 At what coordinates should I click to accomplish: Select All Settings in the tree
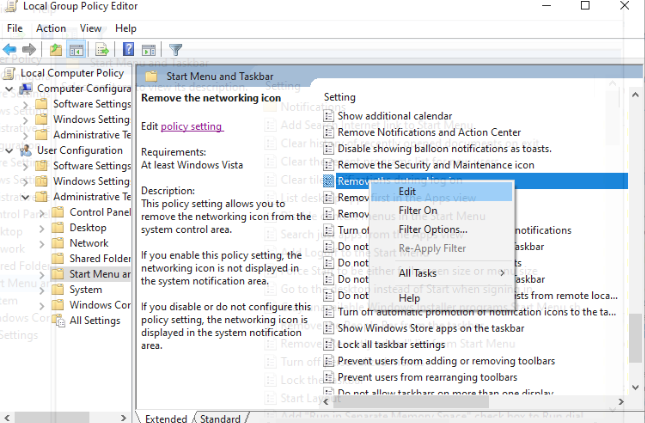click(x=95, y=321)
